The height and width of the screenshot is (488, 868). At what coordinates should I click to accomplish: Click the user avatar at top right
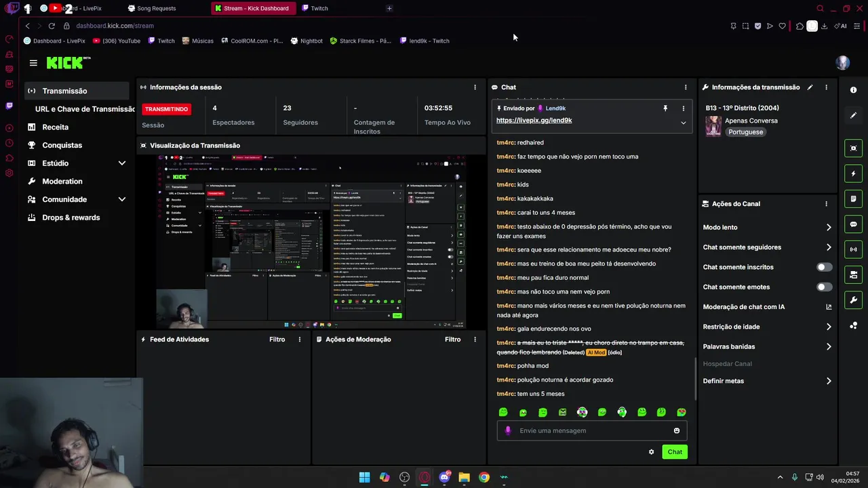coord(842,62)
